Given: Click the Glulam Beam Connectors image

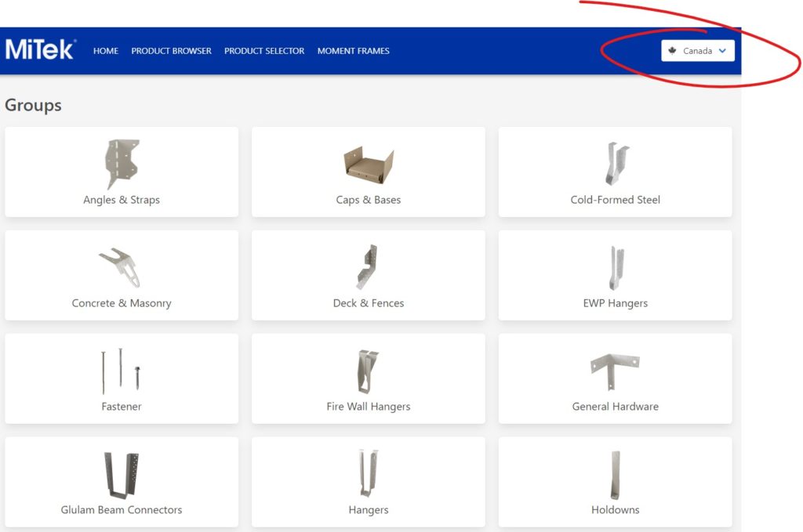Looking at the screenshot, I should pos(122,476).
